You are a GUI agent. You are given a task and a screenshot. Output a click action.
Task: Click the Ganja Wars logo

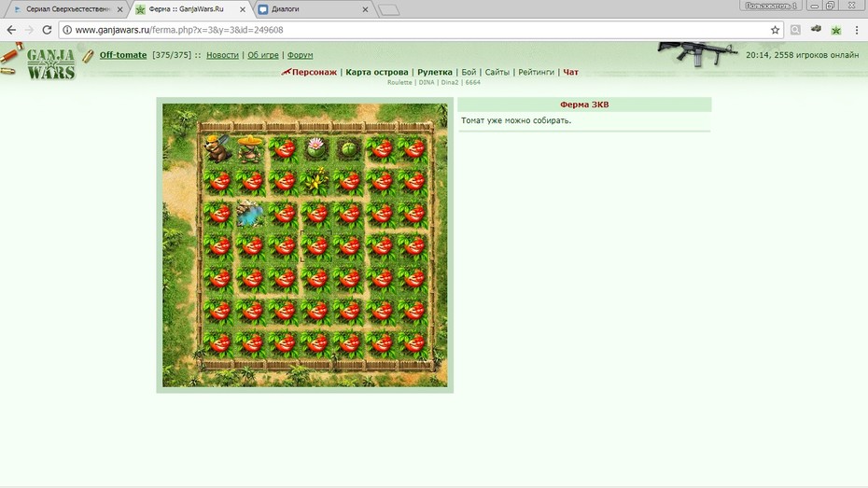coord(50,63)
